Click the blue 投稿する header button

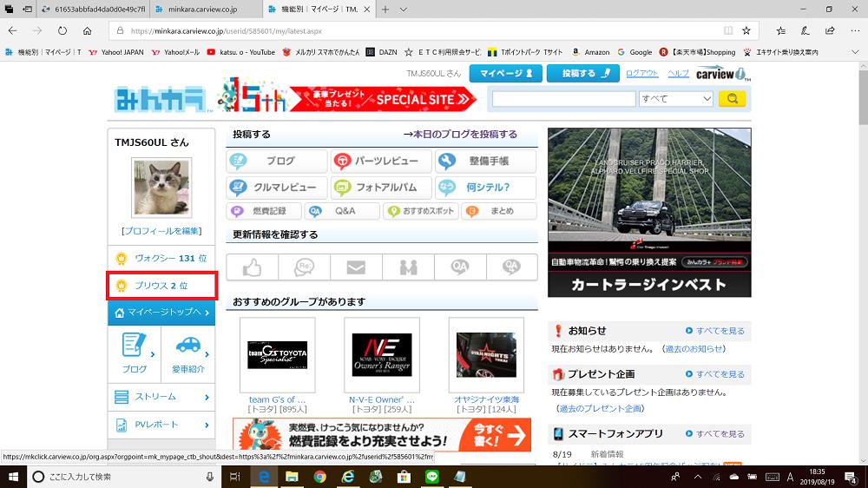(583, 73)
